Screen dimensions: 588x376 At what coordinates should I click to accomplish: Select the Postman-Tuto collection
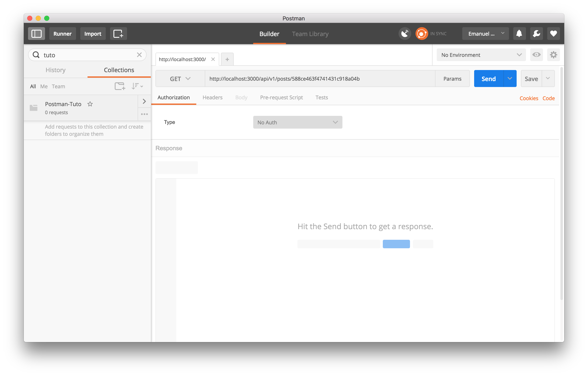[81, 108]
